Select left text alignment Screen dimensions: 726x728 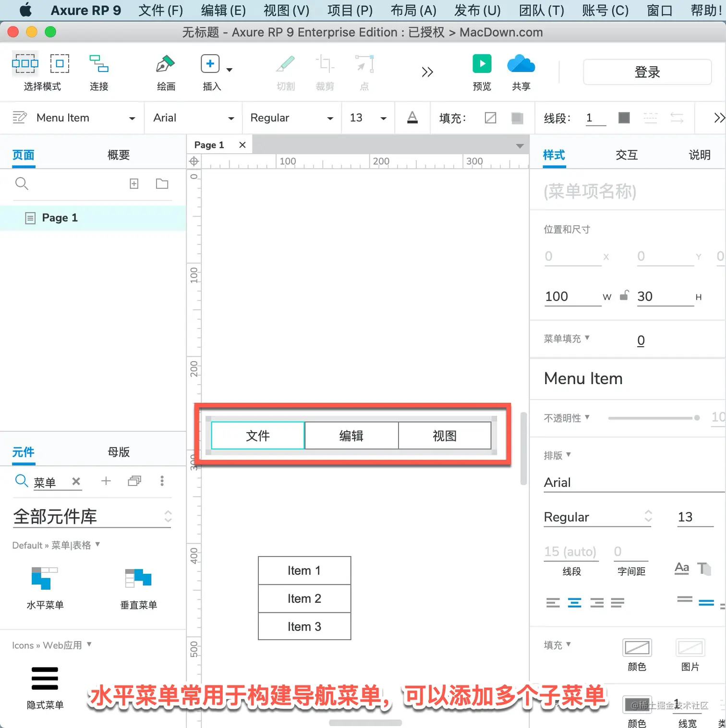click(x=553, y=603)
